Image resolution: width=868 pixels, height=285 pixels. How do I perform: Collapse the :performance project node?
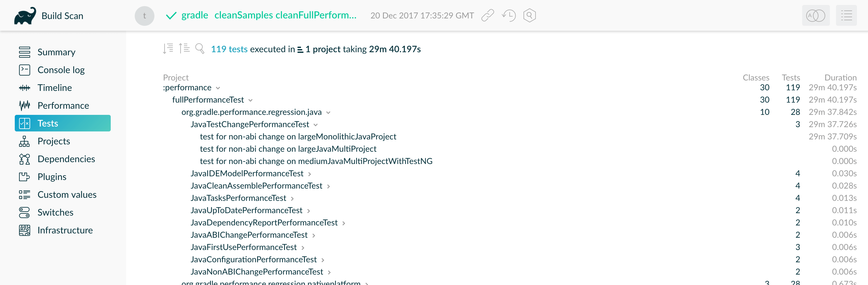(218, 88)
